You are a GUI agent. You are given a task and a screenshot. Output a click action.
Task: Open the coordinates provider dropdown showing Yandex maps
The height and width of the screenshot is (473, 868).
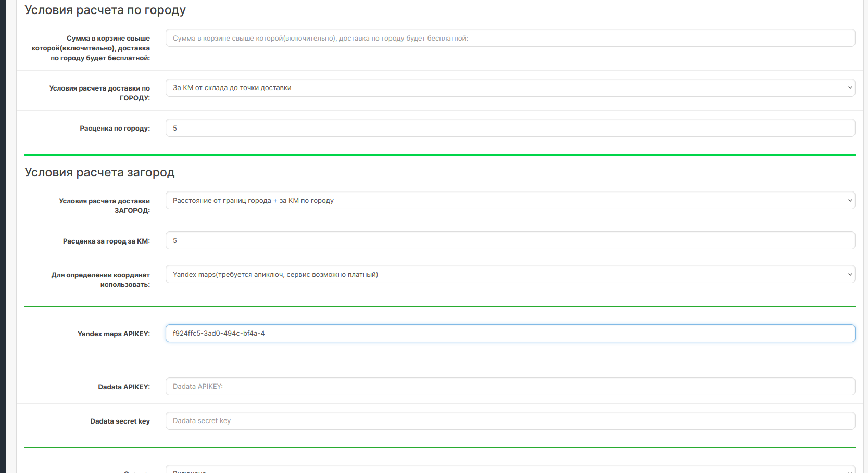point(510,274)
